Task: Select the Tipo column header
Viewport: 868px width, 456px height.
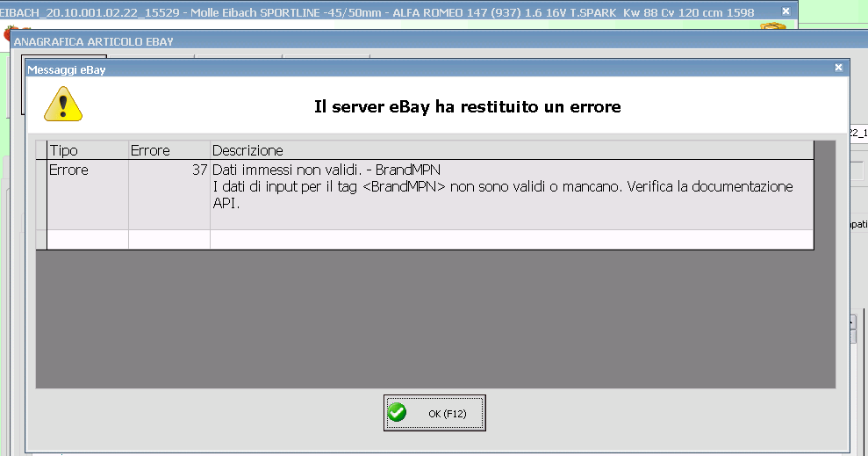Action: (88, 150)
